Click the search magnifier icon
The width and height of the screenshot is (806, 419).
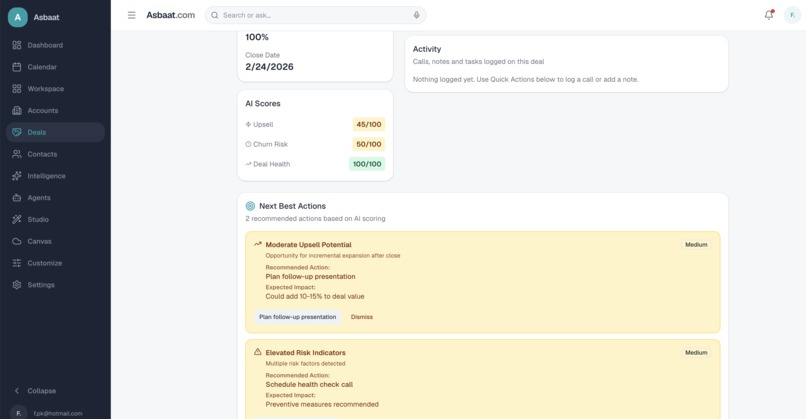coord(215,15)
